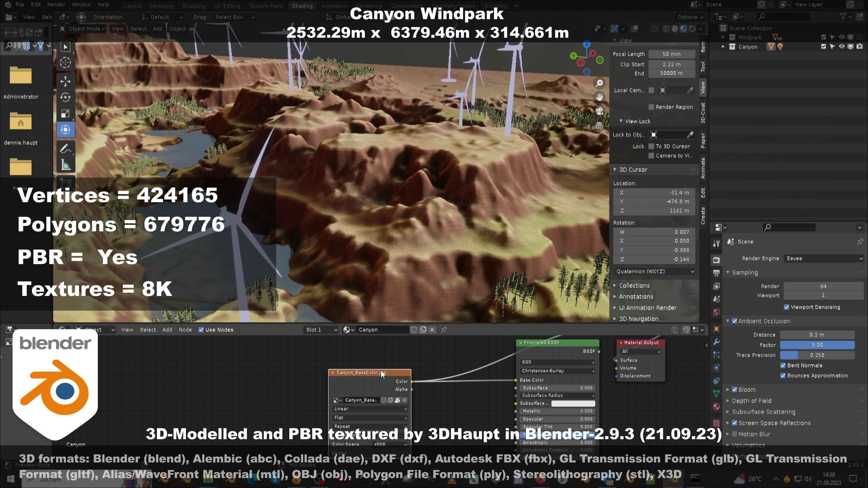Image resolution: width=868 pixels, height=488 pixels.
Task: Click the Canyon material name field
Action: click(x=383, y=330)
